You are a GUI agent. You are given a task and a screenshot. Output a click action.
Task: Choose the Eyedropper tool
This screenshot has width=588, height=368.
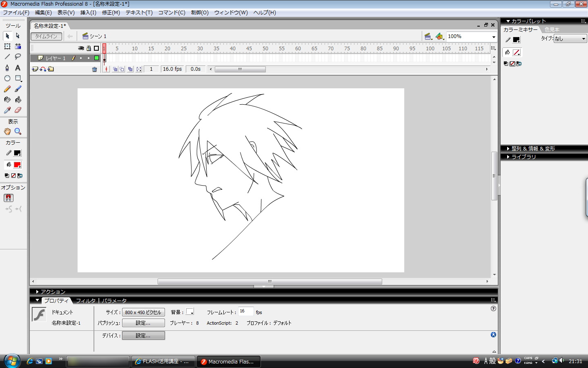pyautogui.click(x=7, y=110)
